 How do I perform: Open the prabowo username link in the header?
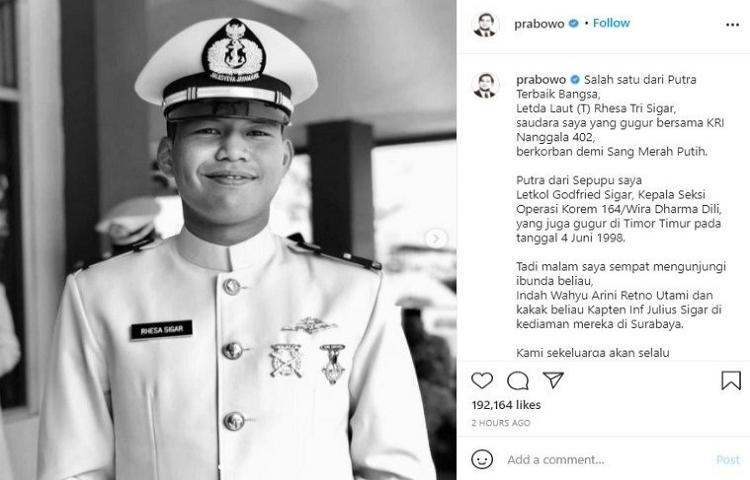(x=539, y=24)
